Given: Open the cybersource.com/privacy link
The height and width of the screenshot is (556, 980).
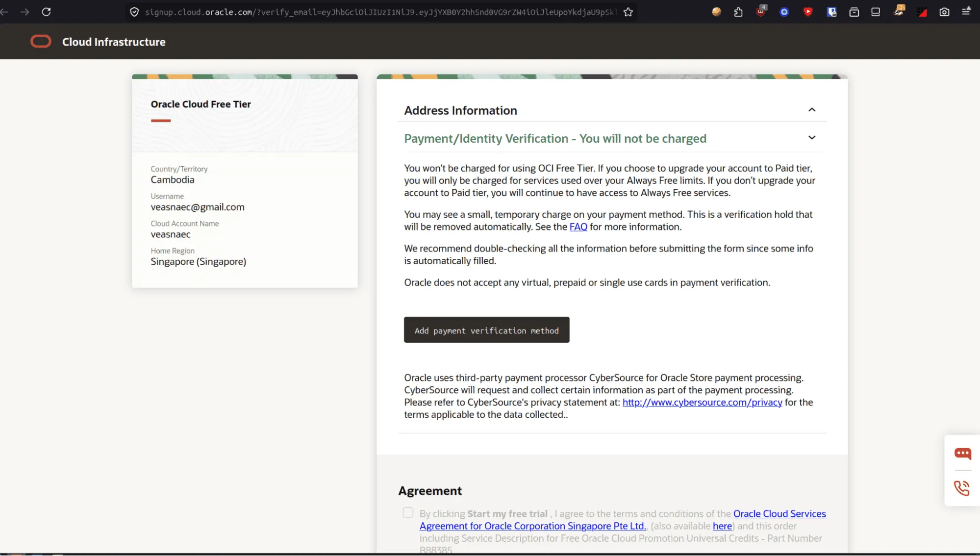Looking at the screenshot, I should [702, 403].
